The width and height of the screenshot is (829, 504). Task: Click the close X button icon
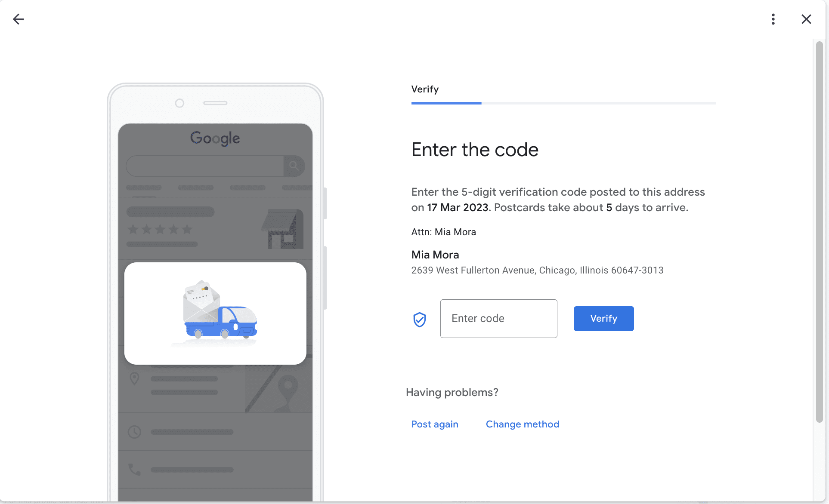click(x=807, y=19)
